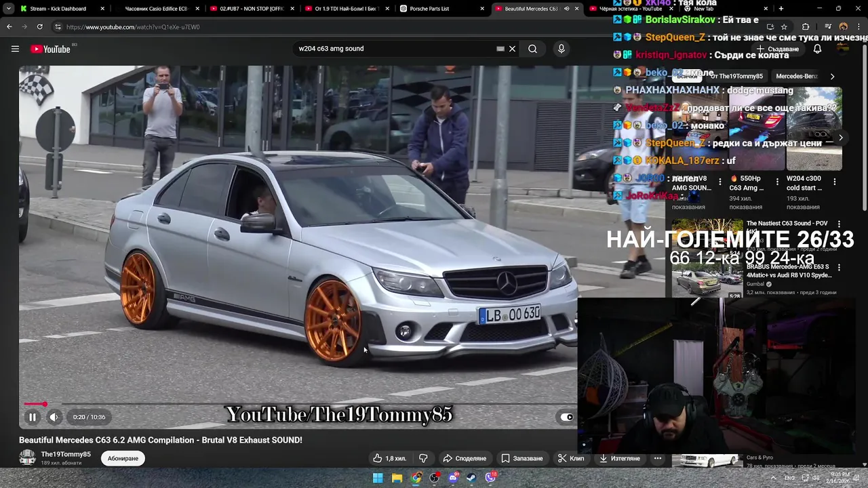868x488 pixels.
Task: Open the YouTube guide hamburger menu
Action: coord(15,49)
